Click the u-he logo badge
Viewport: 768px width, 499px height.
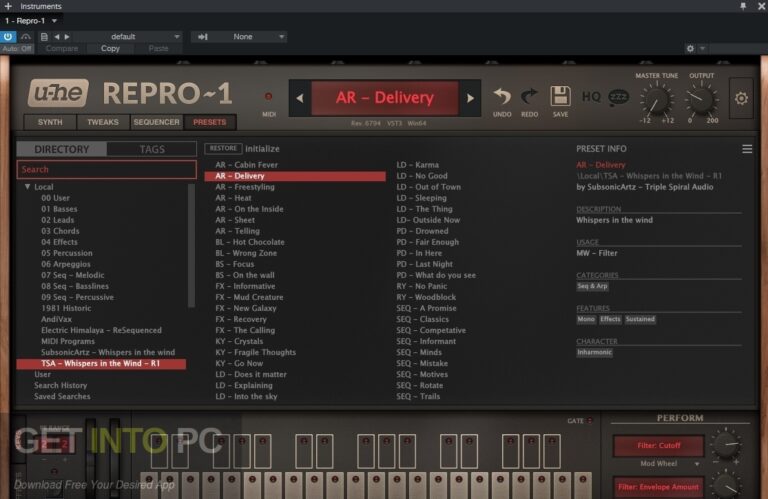58,93
